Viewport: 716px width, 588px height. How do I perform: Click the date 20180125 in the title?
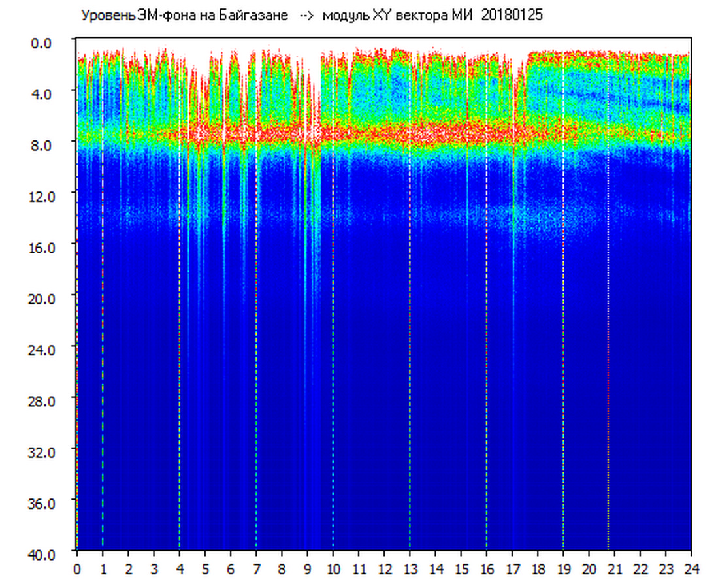512,16
